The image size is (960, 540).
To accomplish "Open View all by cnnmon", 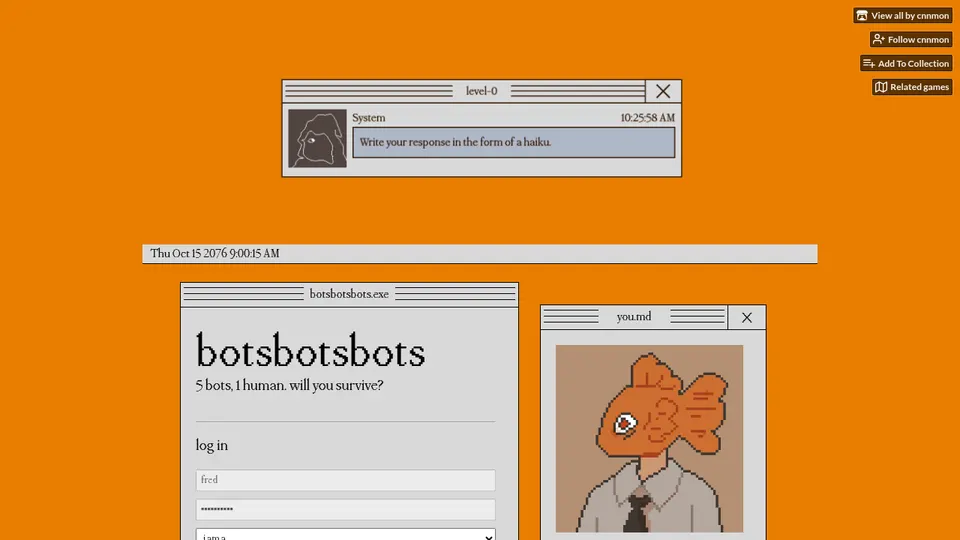I will pyautogui.click(x=902, y=15).
